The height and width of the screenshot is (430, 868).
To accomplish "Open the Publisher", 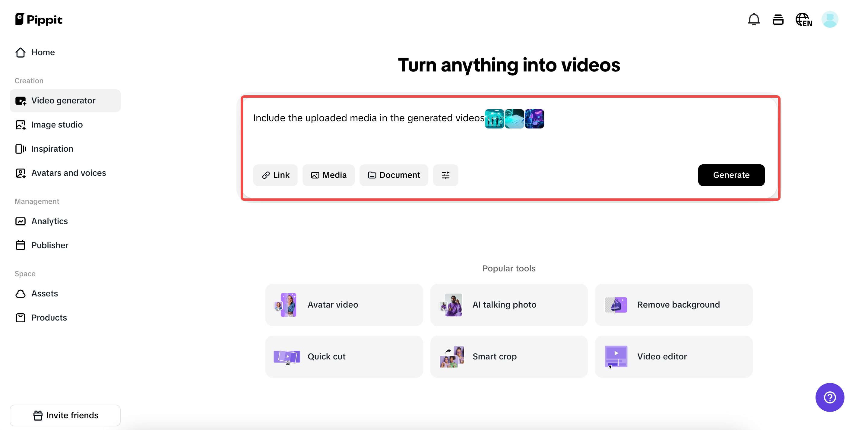I will pos(50,245).
